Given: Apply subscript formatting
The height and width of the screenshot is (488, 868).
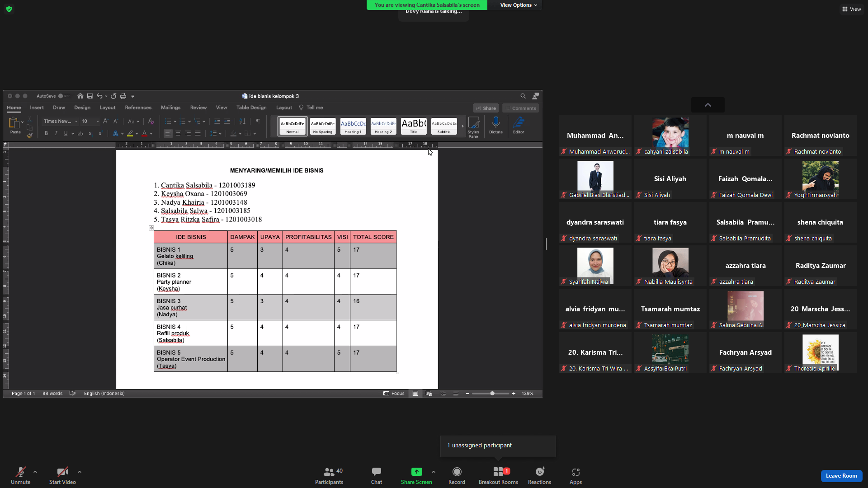Looking at the screenshot, I should (90, 133).
